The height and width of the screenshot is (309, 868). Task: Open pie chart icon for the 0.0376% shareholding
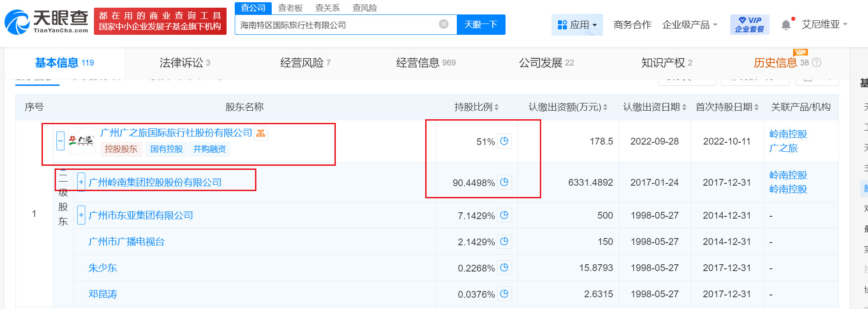pyautogui.click(x=504, y=294)
